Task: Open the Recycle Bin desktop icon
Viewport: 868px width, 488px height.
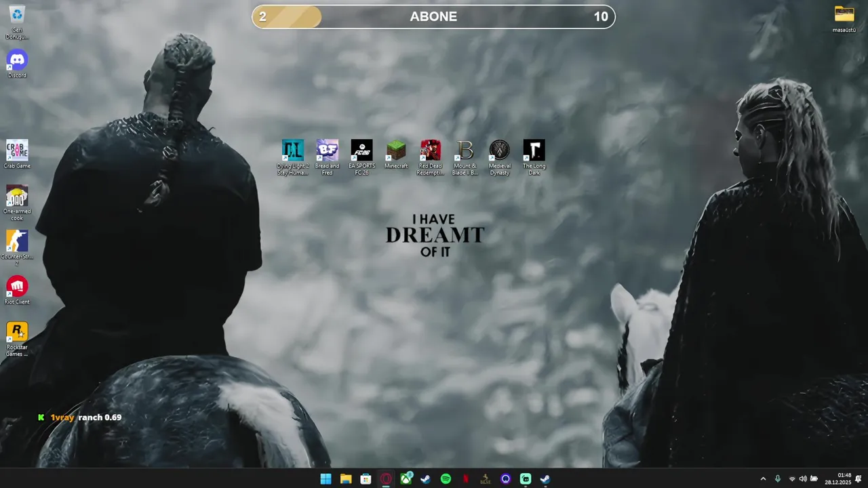Action: point(17,21)
